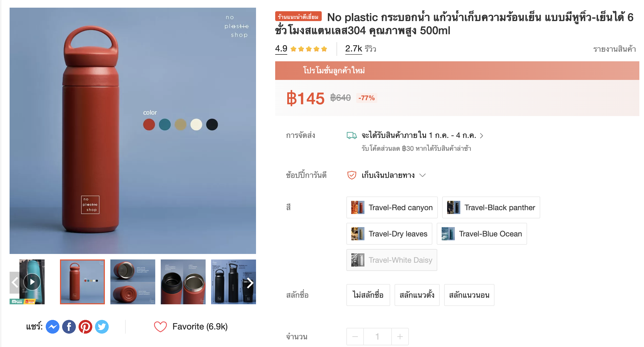Click the teal color dot in product image
This screenshot has height=347, width=644.
tap(165, 125)
